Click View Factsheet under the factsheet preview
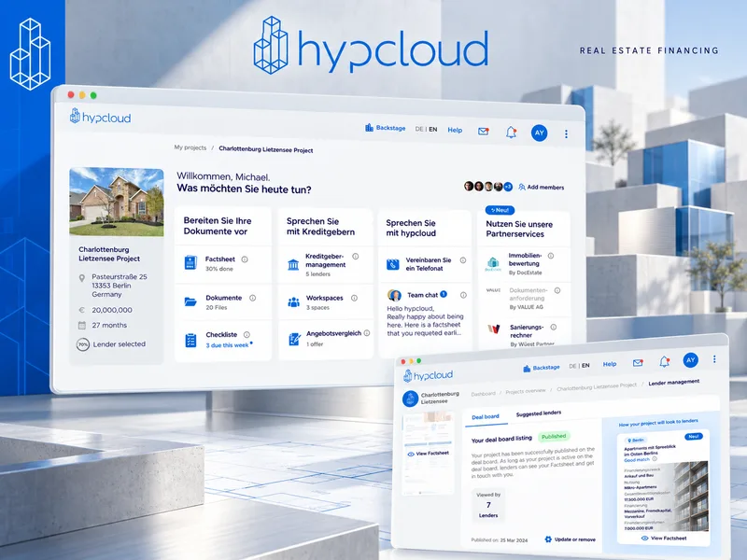The height and width of the screenshot is (560, 747). [429, 454]
